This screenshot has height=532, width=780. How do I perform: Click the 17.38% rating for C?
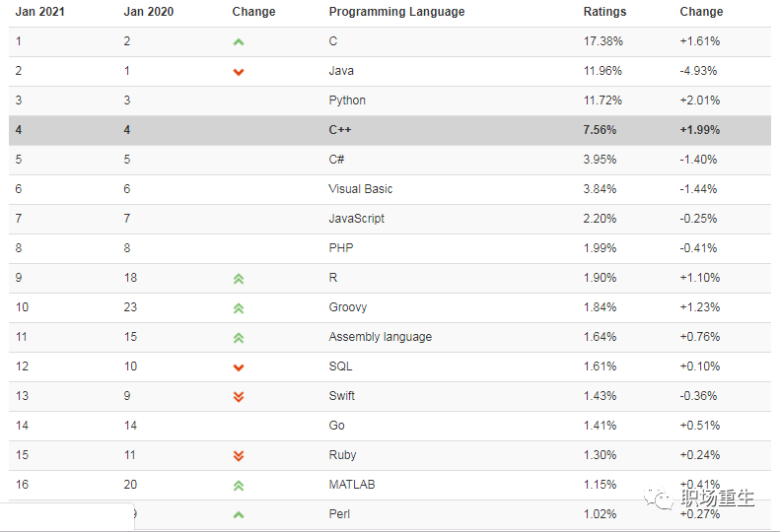click(603, 41)
